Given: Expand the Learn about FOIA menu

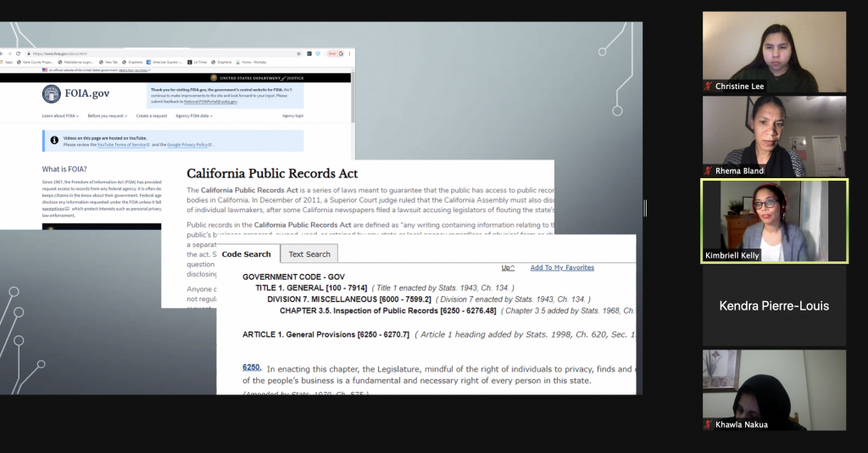Looking at the screenshot, I should click(60, 115).
